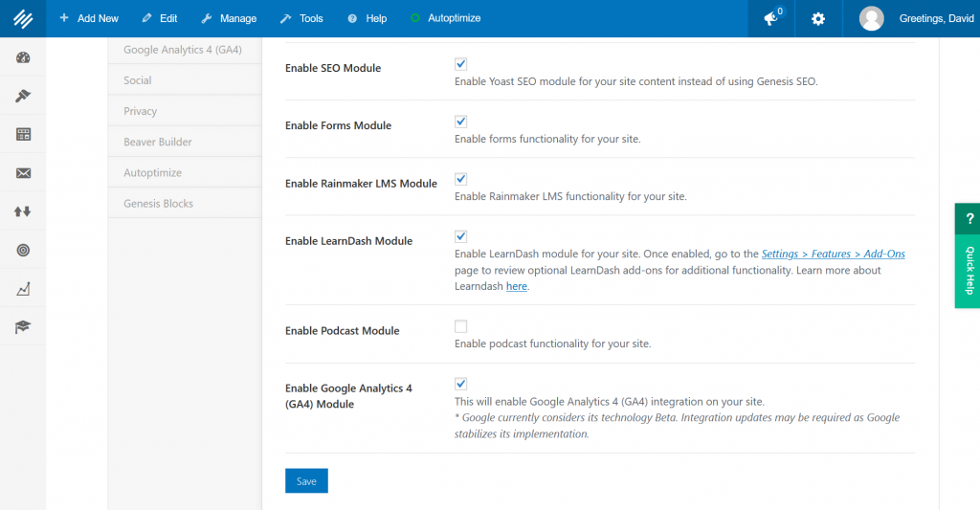Open the envelope mail sidebar icon
This screenshot has height=510, width=980.
tap(23, 173)
